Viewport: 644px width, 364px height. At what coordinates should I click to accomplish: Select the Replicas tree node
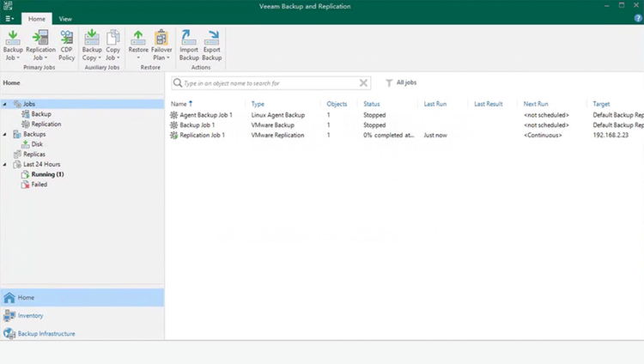[x=34, y=154]
